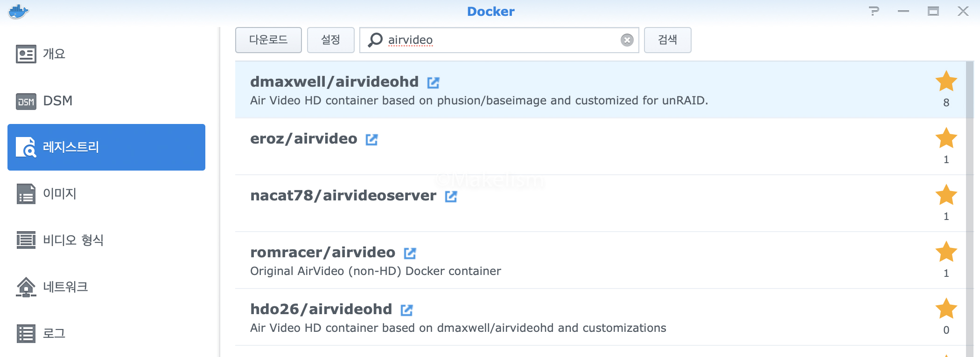Open external link for eroz/airvideo
The width and height of the screenshot is (980, 357).
pos(372,140)
